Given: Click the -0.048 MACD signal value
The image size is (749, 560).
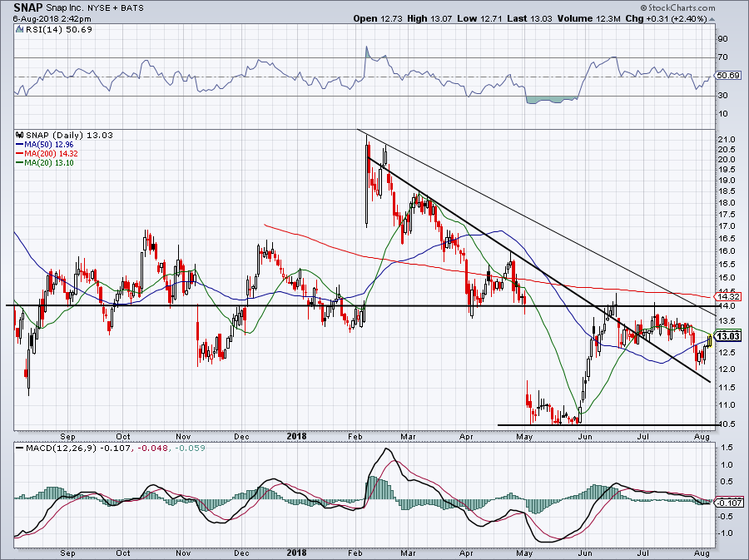Looking at the screenshot, I should (151, 448).
